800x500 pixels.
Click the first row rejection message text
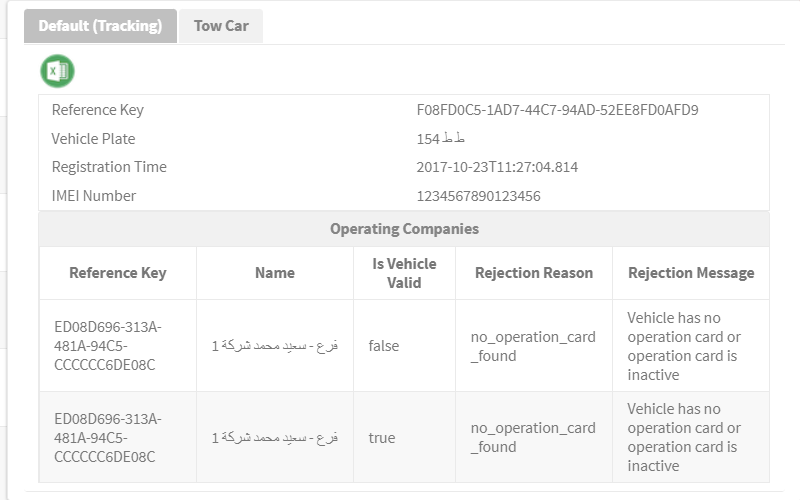(x=684, y=346)
